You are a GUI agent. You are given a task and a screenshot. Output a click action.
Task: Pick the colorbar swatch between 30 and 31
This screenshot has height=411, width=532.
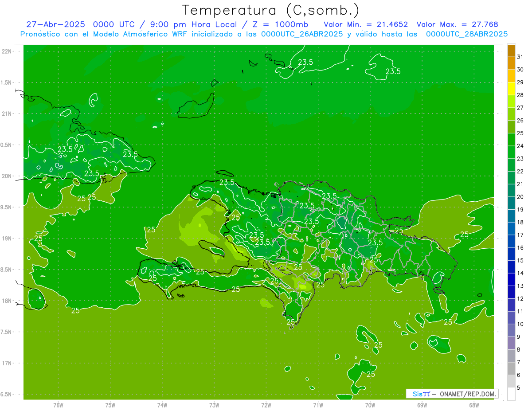click(x=511, y=63)
